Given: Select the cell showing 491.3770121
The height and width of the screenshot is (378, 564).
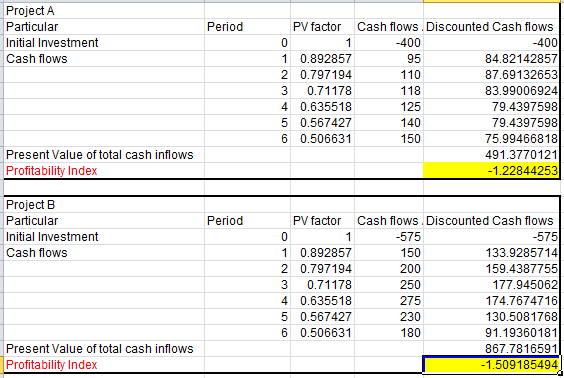Looking at the screenshot, I should tap(491, 155).
